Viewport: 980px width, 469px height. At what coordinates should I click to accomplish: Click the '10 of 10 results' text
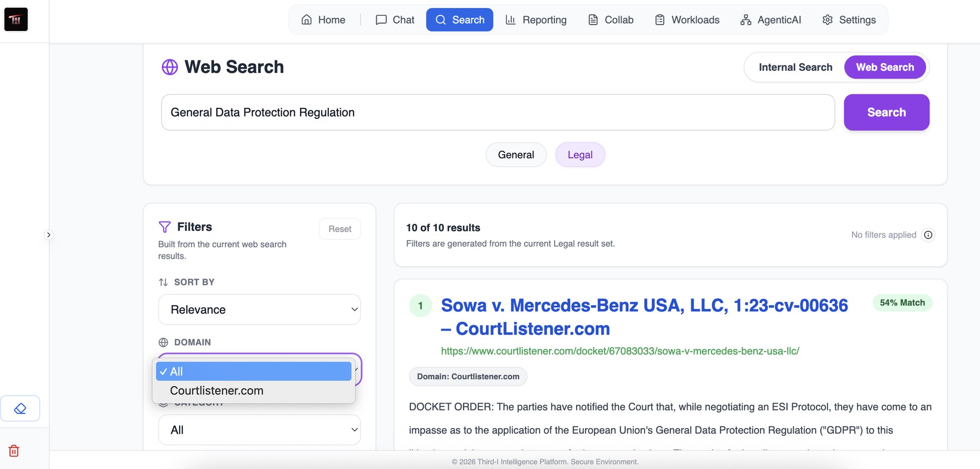click(x=443, y=228)
